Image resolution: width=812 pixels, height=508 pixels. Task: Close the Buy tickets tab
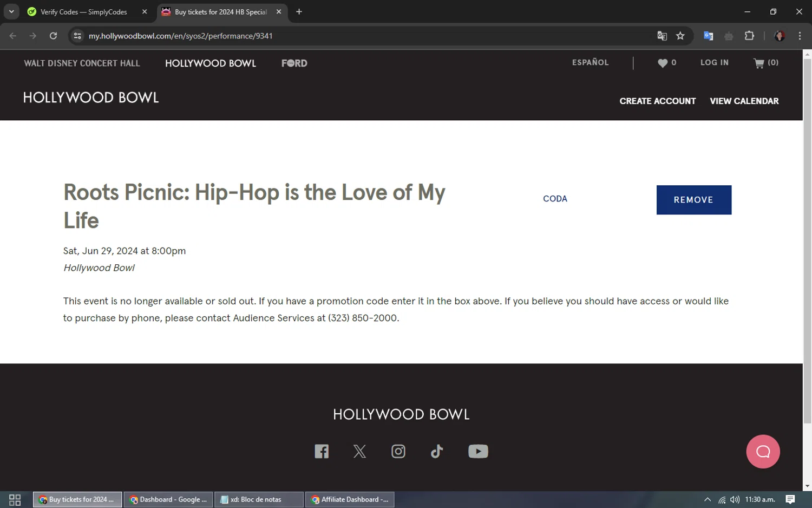[x=279, y=11]
